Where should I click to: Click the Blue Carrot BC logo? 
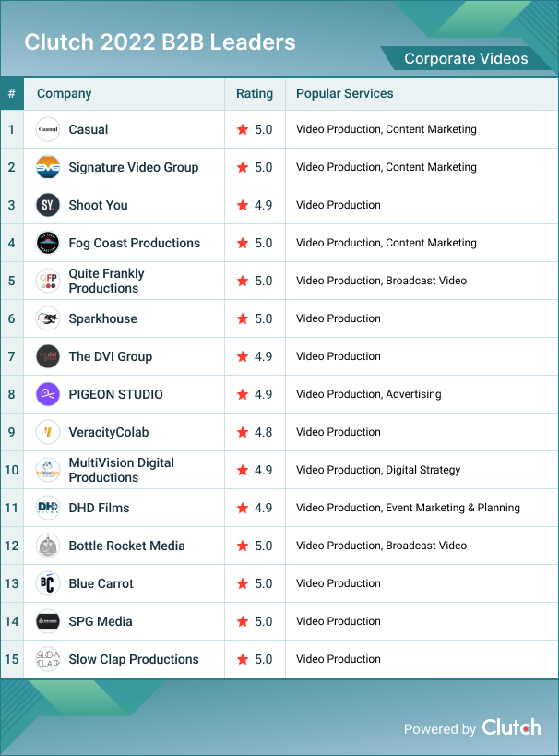(x=48, y=583)
